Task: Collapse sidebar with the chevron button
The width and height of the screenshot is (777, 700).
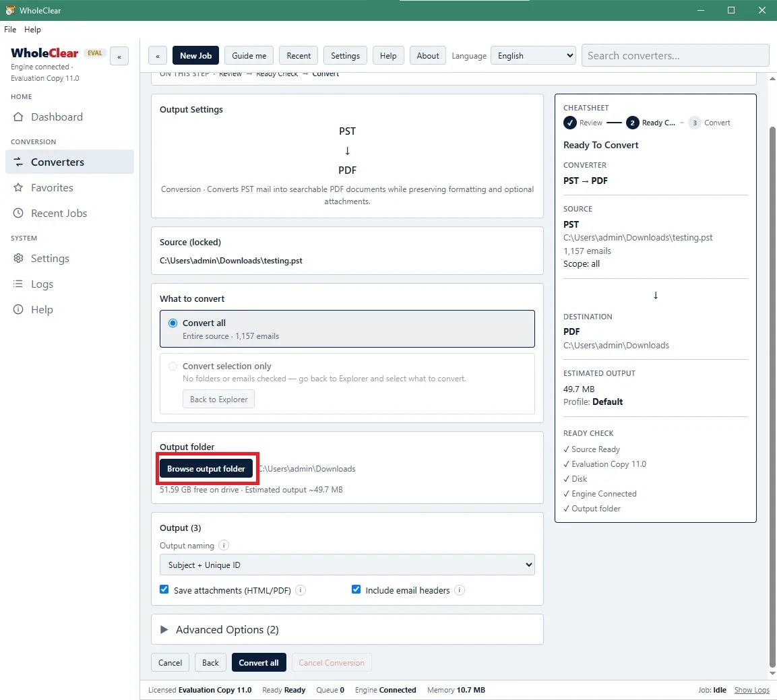Action: (x=119, y=57)
